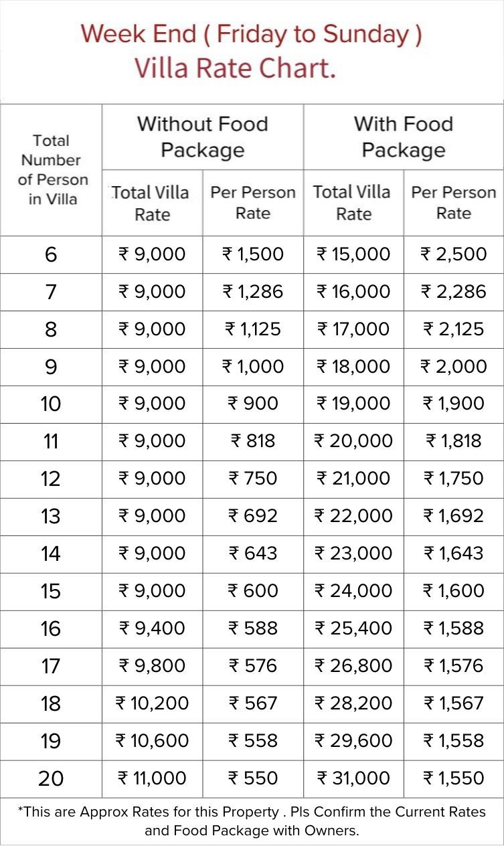Select the Without Food Package header
Screen dimensions: 504x846
pyautogui.click(x=202, y=137)
